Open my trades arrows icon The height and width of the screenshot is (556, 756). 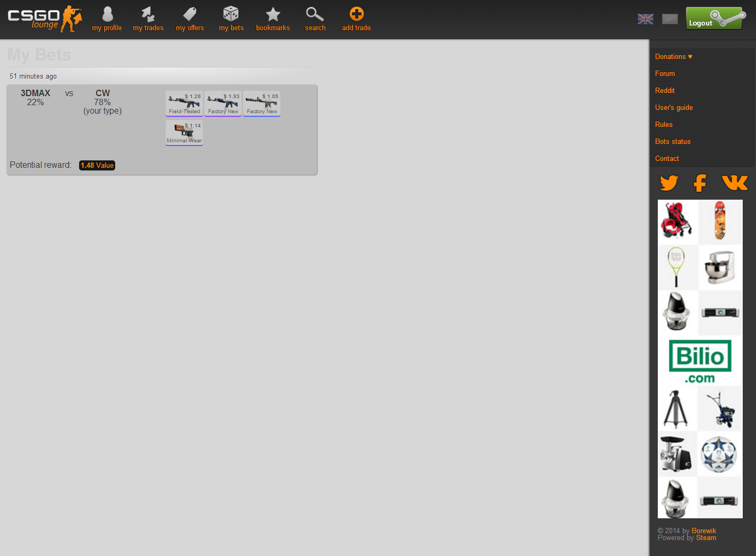coord(148,14)
